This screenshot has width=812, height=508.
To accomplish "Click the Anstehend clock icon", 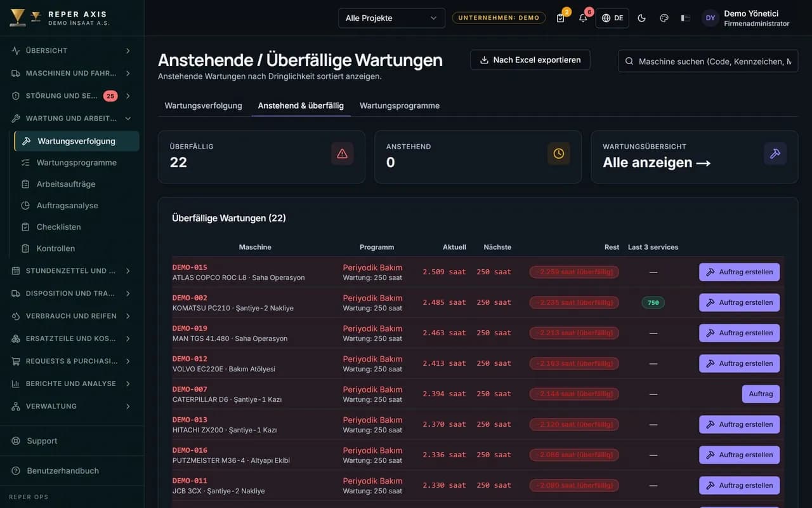I will pyautogui.click(x=559, y=154).
